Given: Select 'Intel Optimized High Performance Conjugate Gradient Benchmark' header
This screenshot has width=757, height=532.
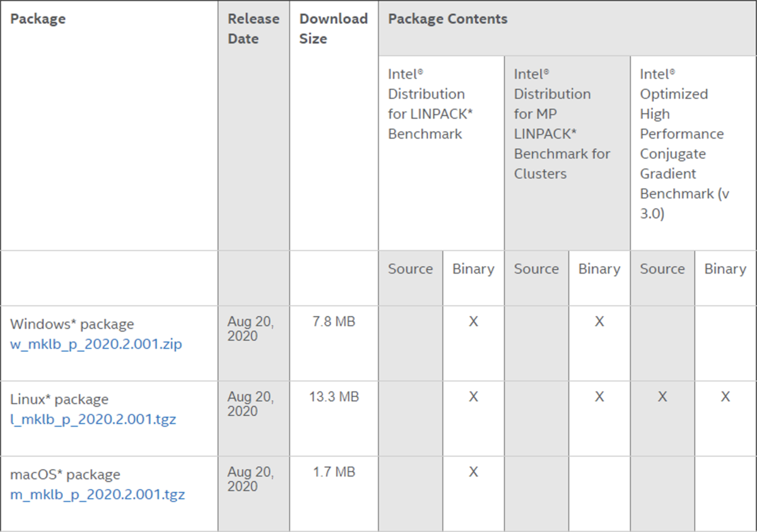Looking at the screenshot, I should (684, 144).
